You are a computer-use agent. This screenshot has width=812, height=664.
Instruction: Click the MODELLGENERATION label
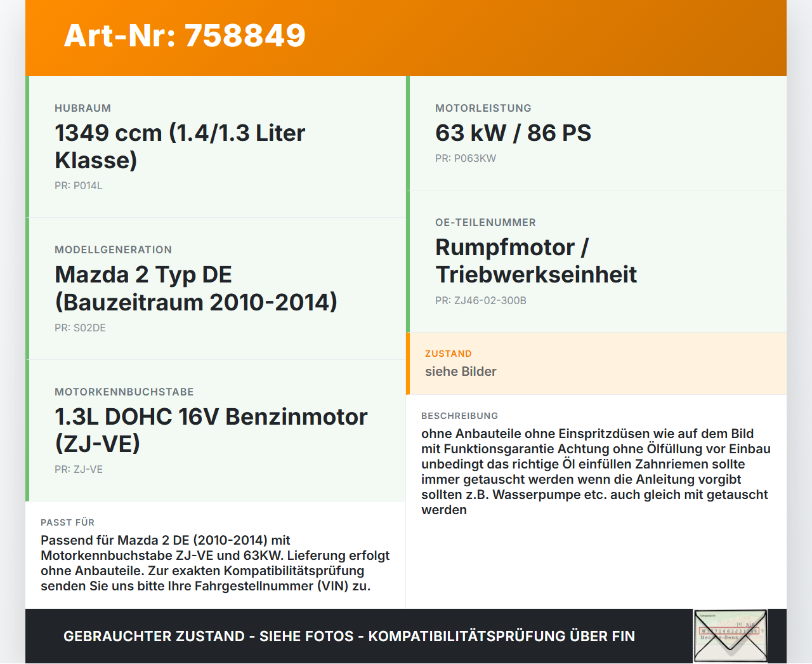tap(113, 249)
